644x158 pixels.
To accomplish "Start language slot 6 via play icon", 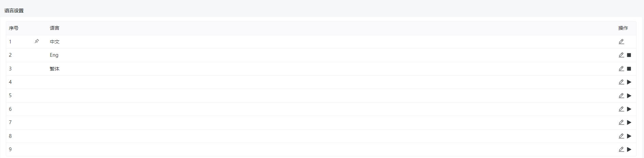I will point(629,109).
